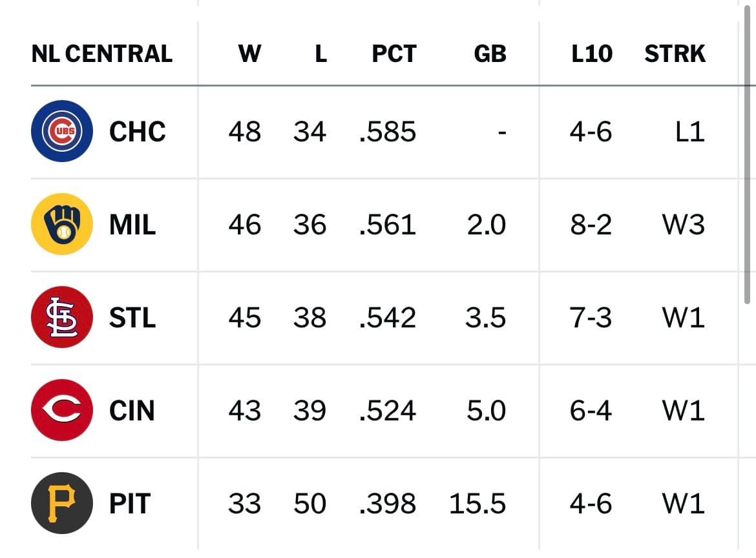The height and width of the screenshot is (558, 756).
Task: Click the Chicago Cubs logo icon
Action: click(x=62, y=131)
